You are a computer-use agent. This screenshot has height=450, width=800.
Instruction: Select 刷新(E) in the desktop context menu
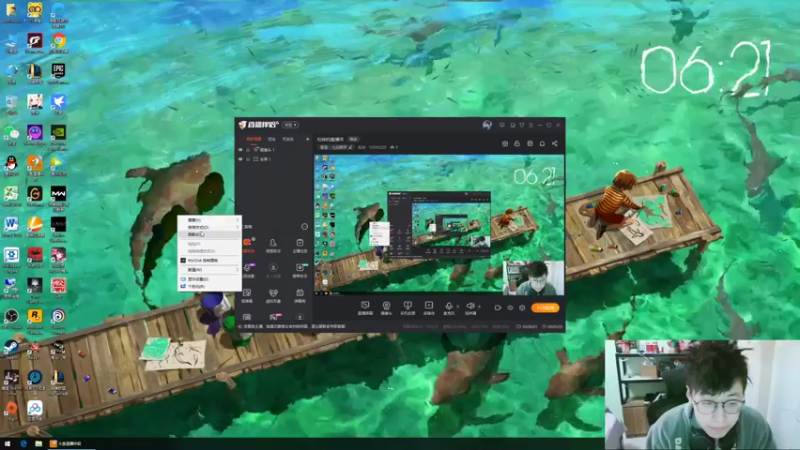click(x=209, y=234)
